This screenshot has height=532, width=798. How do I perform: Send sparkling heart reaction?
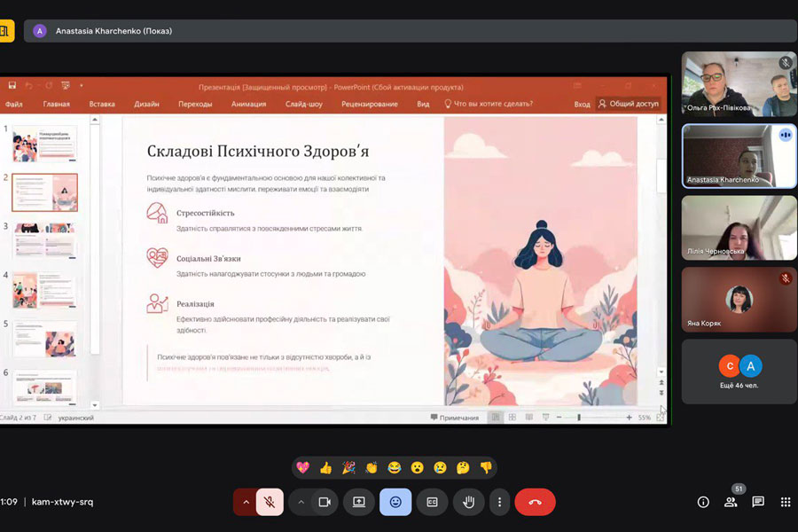[x=303, y=467]
